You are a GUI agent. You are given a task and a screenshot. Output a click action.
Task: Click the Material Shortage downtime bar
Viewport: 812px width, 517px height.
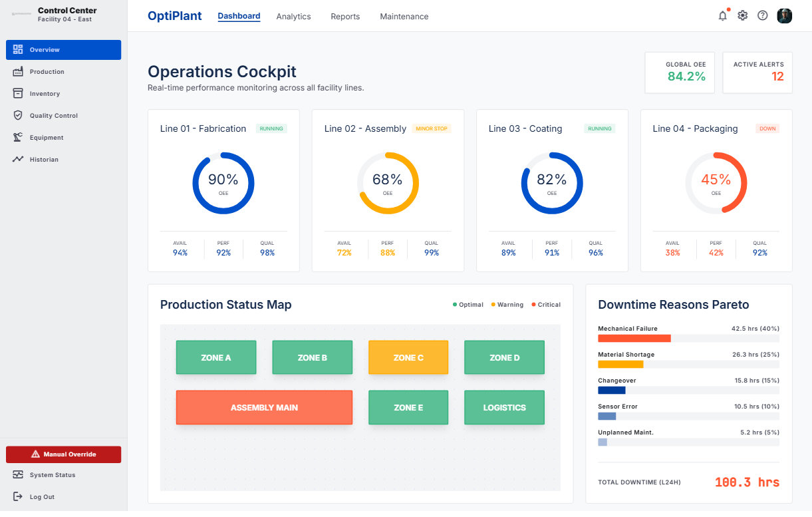coord(688,364)
